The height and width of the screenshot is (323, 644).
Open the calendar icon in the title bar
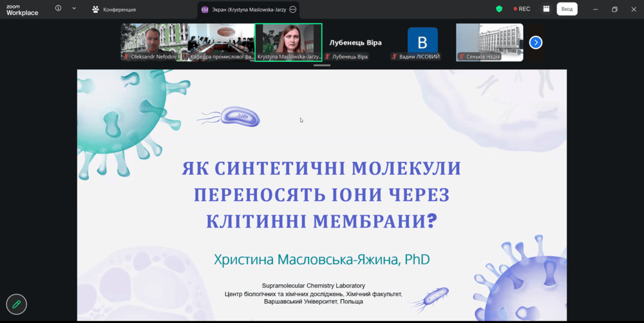pyautogui.click(x=546, y=9)
